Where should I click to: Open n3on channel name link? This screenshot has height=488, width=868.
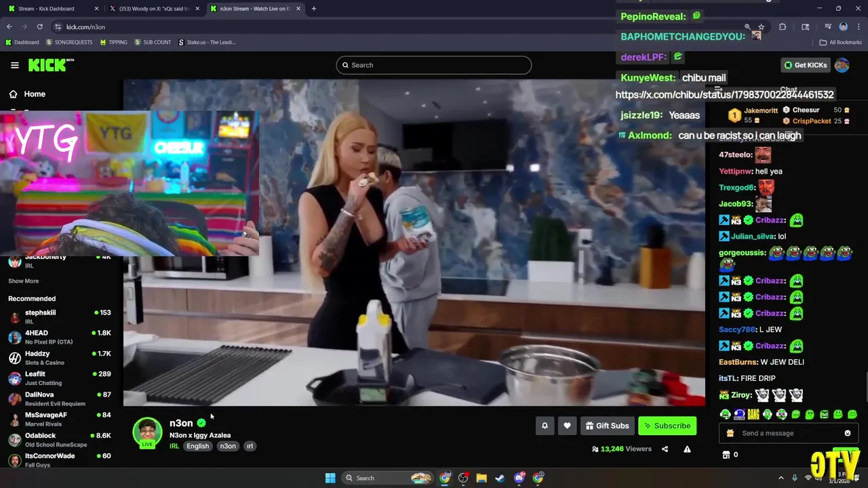(x=181, y=423)
